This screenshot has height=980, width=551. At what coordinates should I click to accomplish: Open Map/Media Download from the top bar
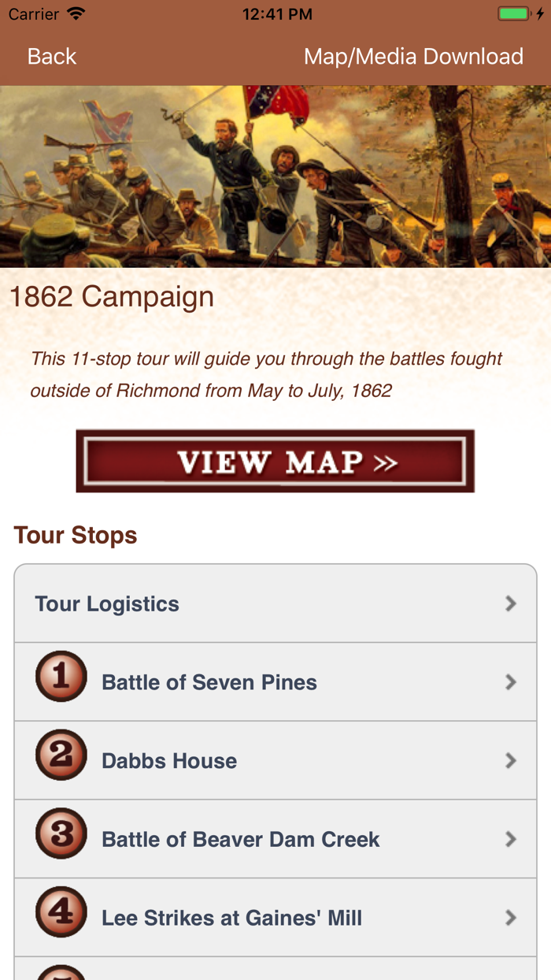click(x=414, y=56)
